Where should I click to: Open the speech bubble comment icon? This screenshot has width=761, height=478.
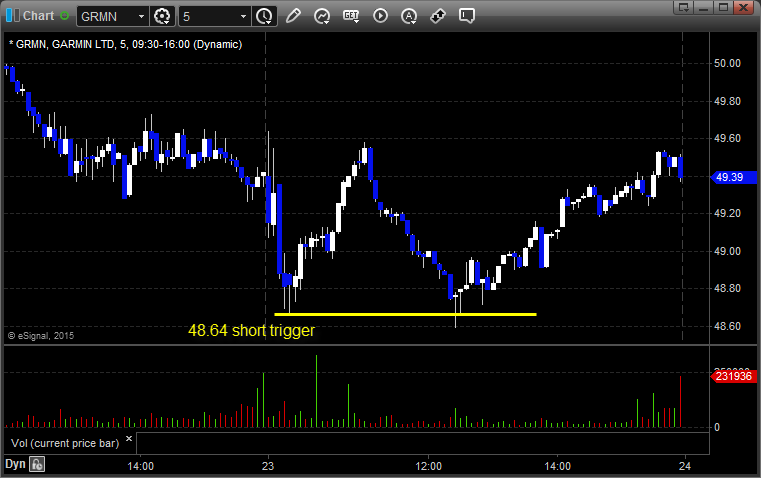tap(466, 16)
